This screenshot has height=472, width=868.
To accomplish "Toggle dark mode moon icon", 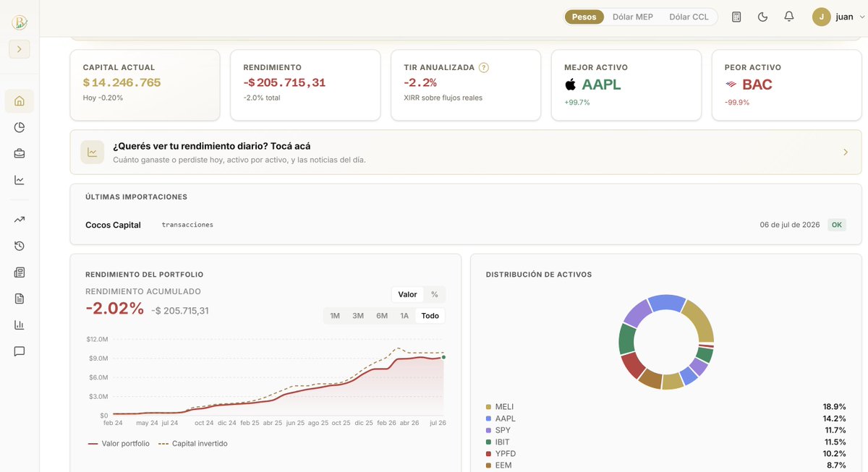I will click(762, 17).
